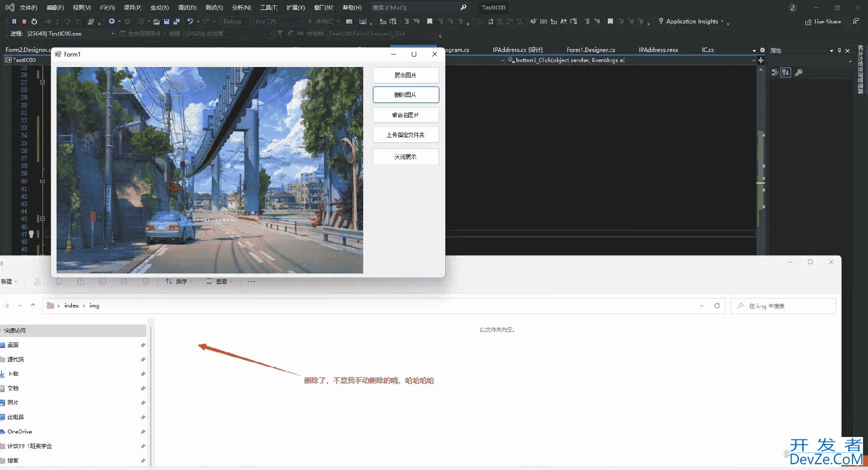Switch to the Form1.Designer.cs tab
This screenshot has width=868, height=470.
pyautogui.click(x=591, y=50)
